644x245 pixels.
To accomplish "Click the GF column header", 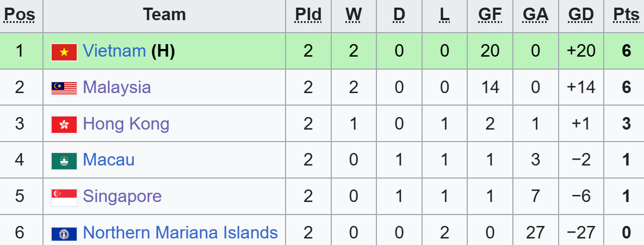I will 490,15.
